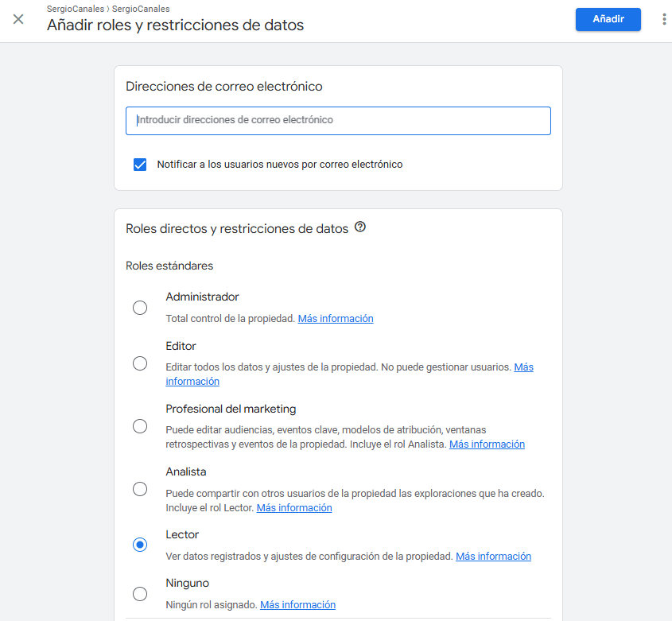This screenshot has height=621, width=672.
Task: Open Más información link for Ninguno
Action: (x=297, y=605)
